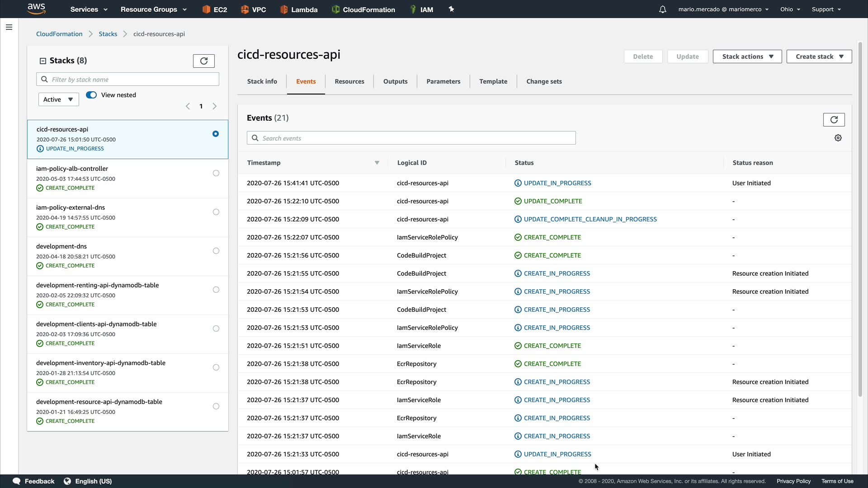Image resolution: width=868 pixels, height=488 pixels.
Task: Expand the Stack actions dropdown
Action: (747, 56)
